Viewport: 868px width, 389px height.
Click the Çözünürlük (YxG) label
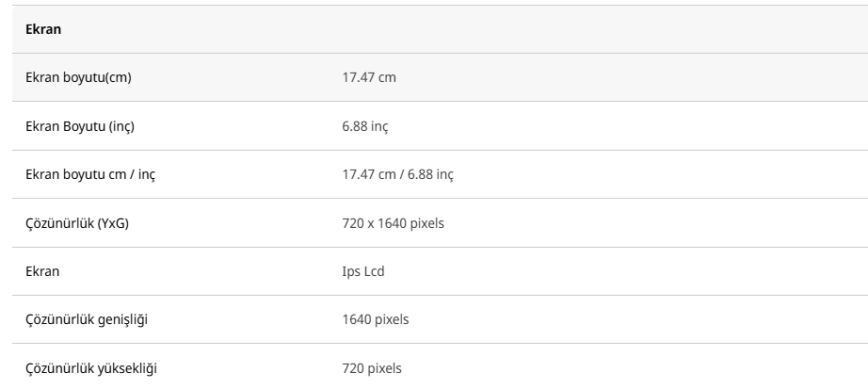[77, 223]
